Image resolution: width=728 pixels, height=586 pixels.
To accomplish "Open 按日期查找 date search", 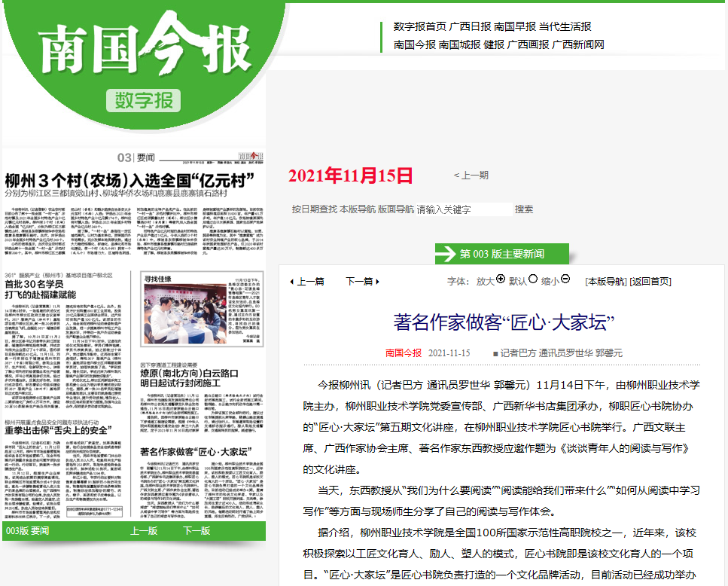I will coord(314,209).
